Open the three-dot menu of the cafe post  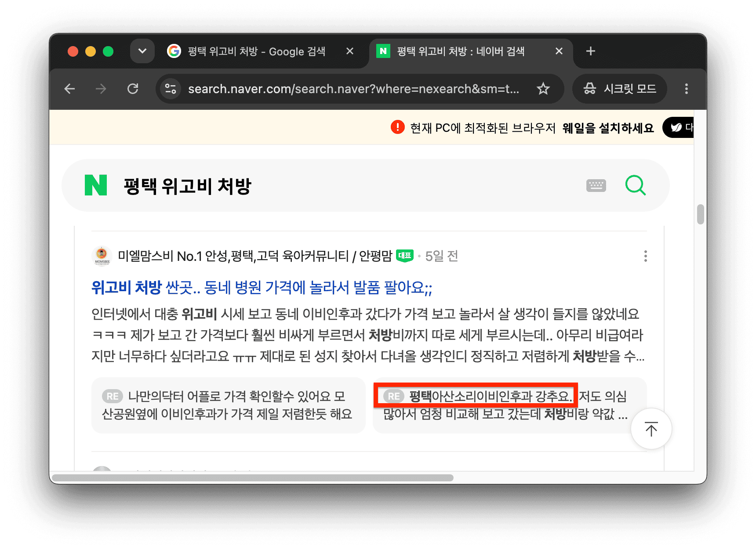(x=645, y=256)
